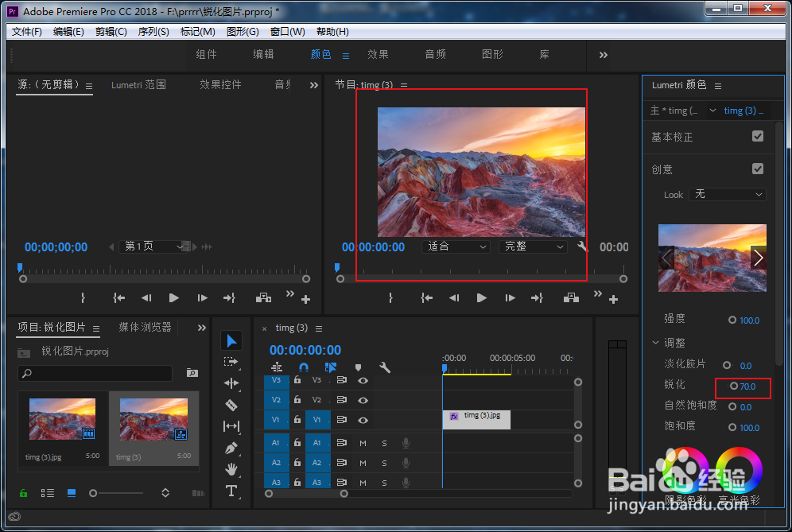Open Program monitor button editor plus
792x532 pixels.
pyautogui.click(x=614, y=300)
